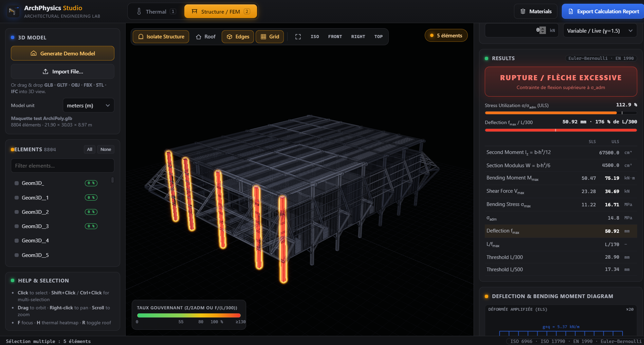This screenshot has height=345, width=644.
Task: Click the house icon in Generate Demo Model
Action: (x=34, y=53)
